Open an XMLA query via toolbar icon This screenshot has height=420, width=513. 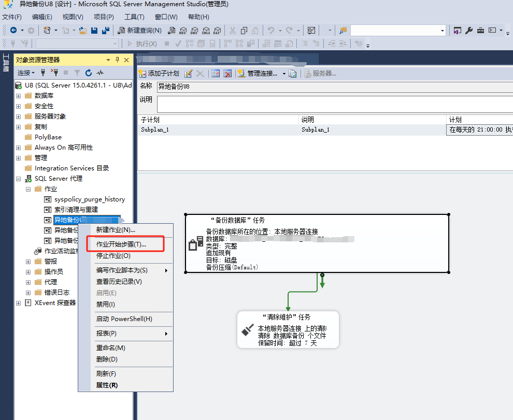coord(206,31)
